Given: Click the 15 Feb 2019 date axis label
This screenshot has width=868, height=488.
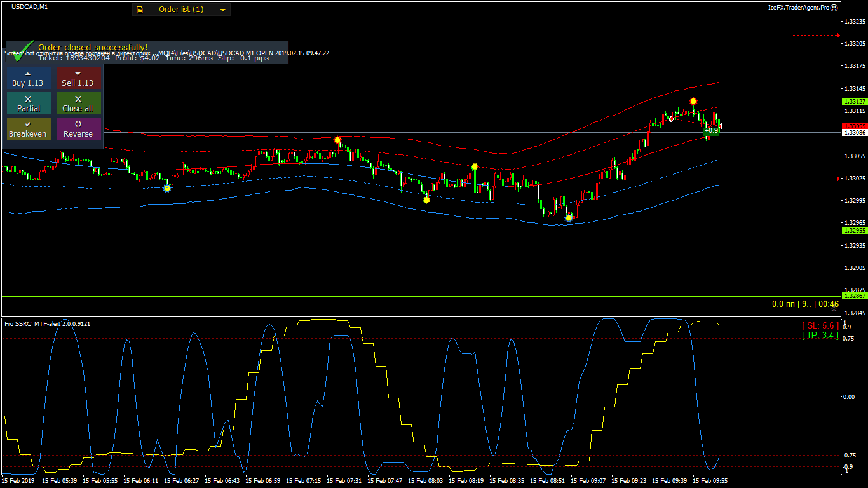Looking at the screenshot, I should click(x=19, y=481).
